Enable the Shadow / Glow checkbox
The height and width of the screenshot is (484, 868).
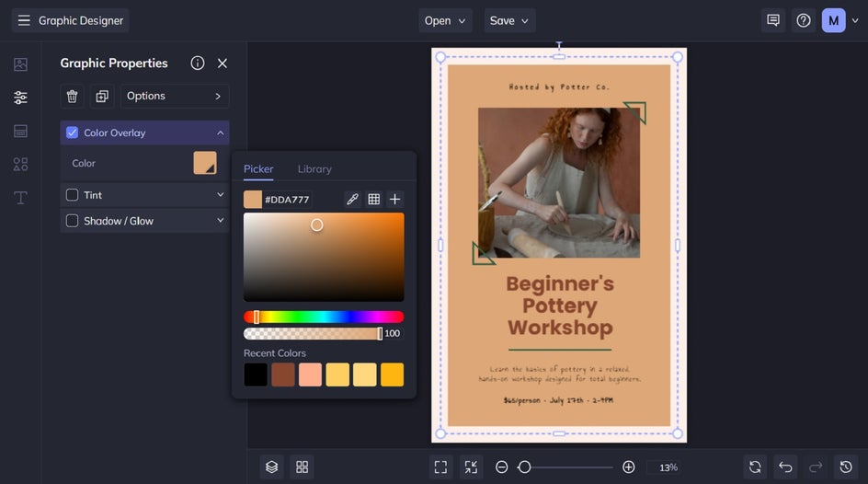[x=73, y=221]
